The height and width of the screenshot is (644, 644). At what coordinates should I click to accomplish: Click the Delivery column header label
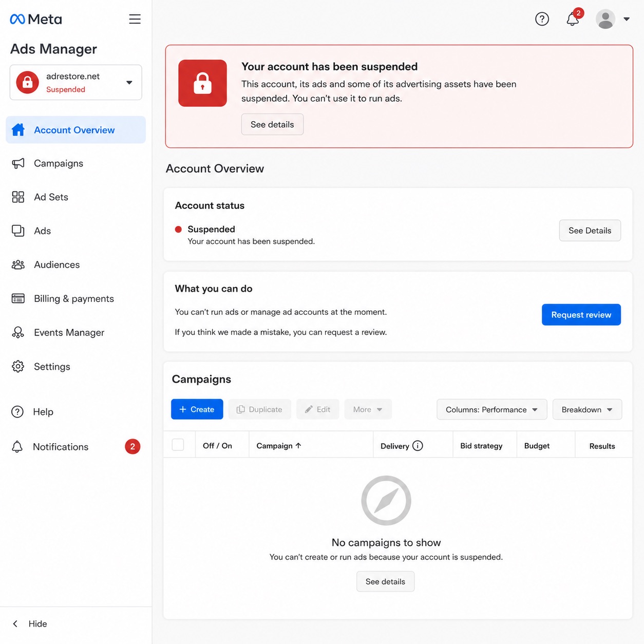pyautogui.click(x=395, y=446)
